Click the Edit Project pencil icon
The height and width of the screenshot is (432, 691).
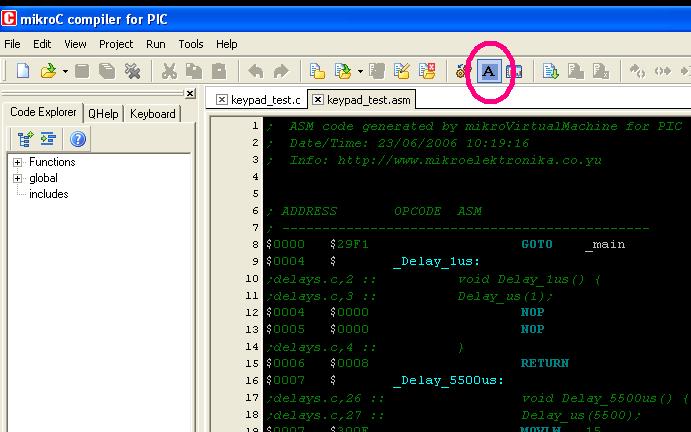[402, 71]
